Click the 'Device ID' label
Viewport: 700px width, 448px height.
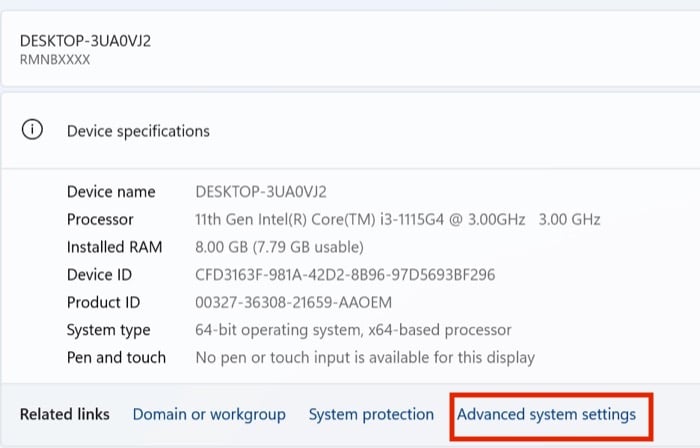99,275
